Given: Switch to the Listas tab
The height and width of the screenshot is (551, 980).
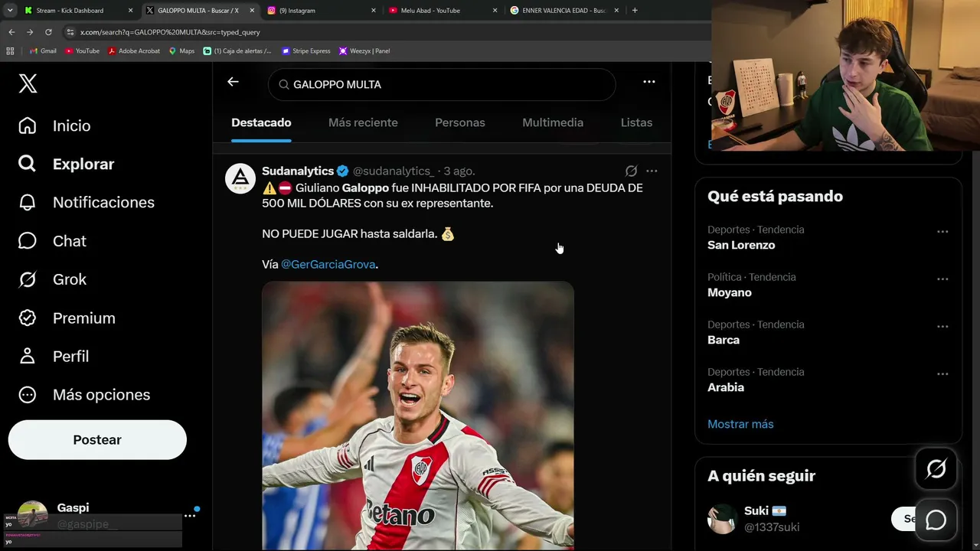Looking at the screenshot, I should tap(636, 122).
